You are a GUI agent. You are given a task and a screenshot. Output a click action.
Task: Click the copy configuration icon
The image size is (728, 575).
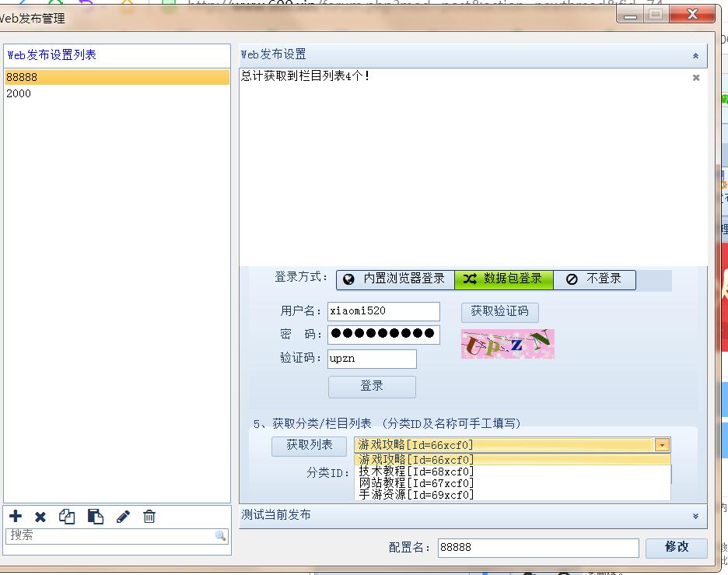pyautogui.click(x=68, y=517)
